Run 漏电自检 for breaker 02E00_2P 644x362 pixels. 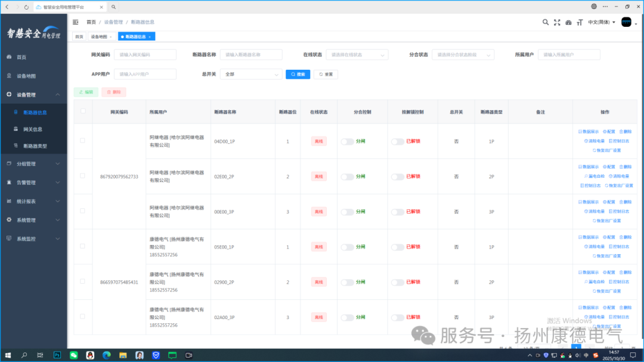pos(595,175)
